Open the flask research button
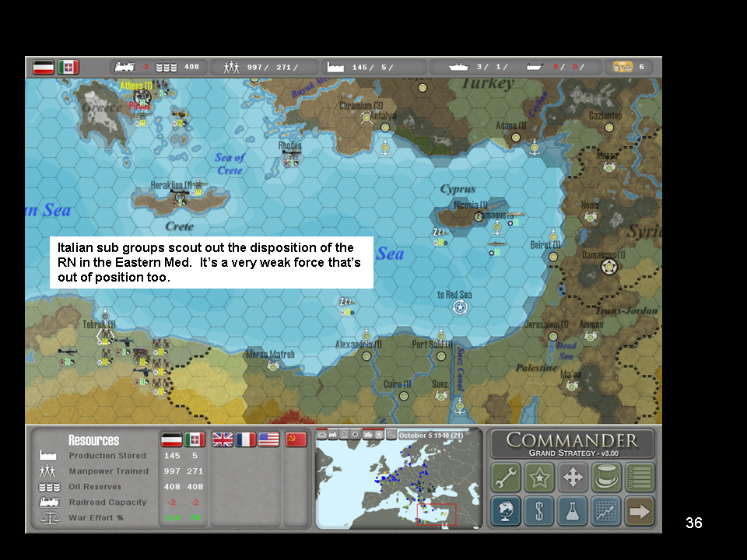This screenshot has height=560, width=747. 573,511
